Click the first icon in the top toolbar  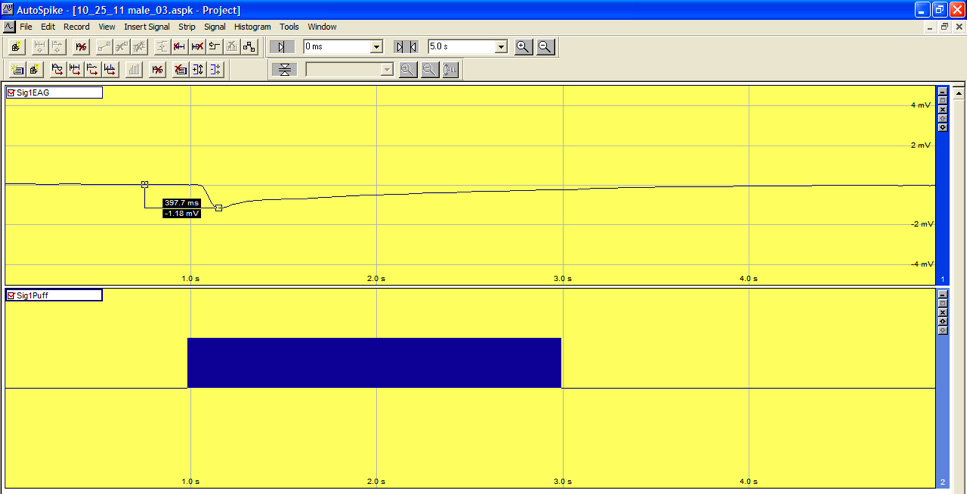coord(17,47)
